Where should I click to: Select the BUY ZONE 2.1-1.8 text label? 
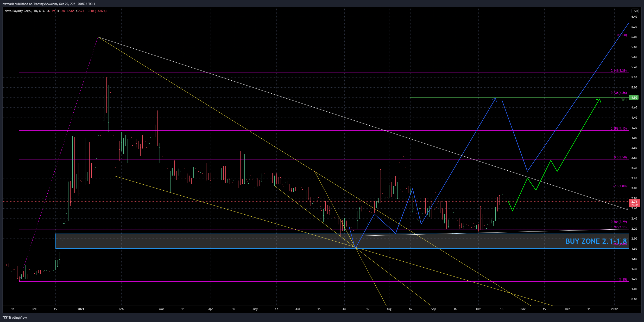(596, 241)
